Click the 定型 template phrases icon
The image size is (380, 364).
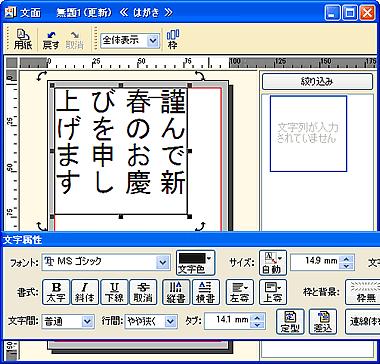(x=290, y=321)
